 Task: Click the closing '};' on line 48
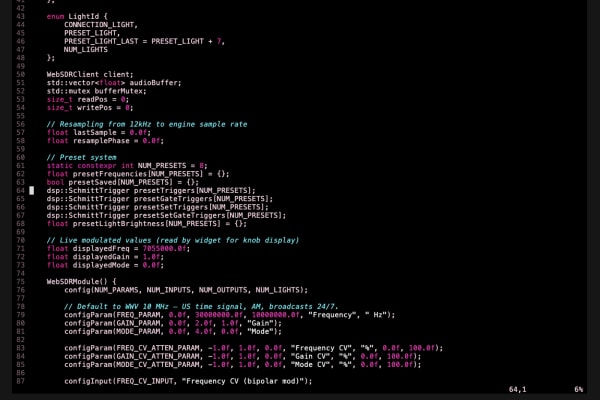[51, 58]
